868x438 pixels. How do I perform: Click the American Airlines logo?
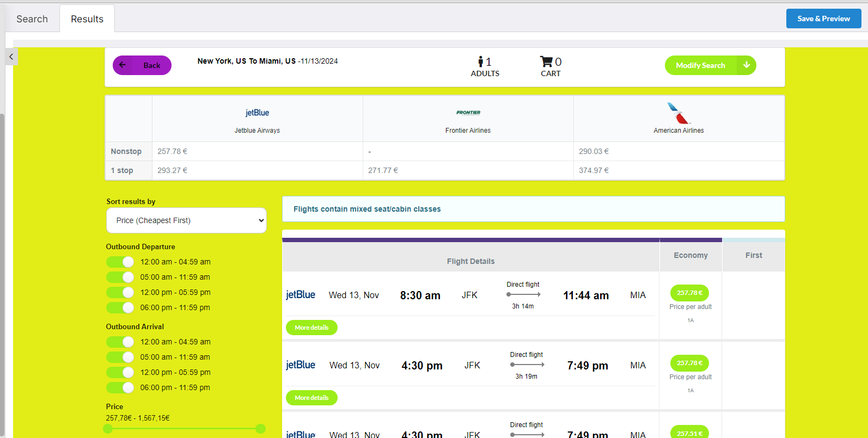[678, 113]
